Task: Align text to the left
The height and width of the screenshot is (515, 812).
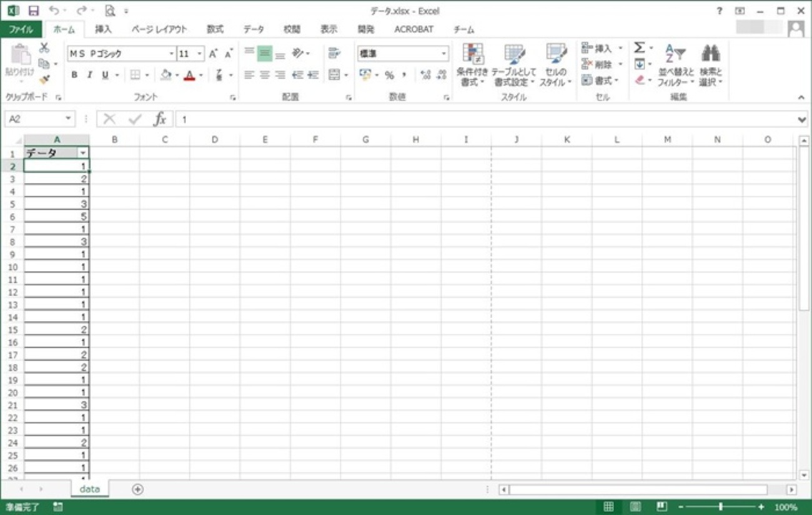Action: click(249, 75)
